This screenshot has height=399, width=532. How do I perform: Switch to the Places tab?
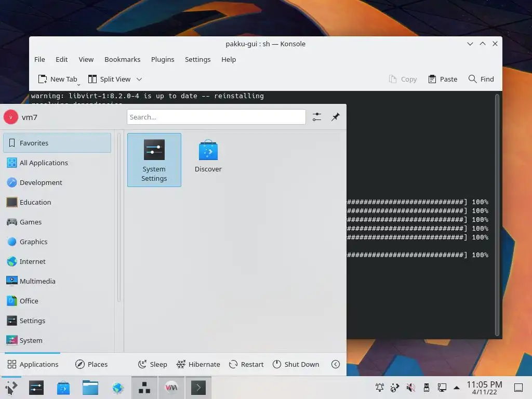[91, 364]
